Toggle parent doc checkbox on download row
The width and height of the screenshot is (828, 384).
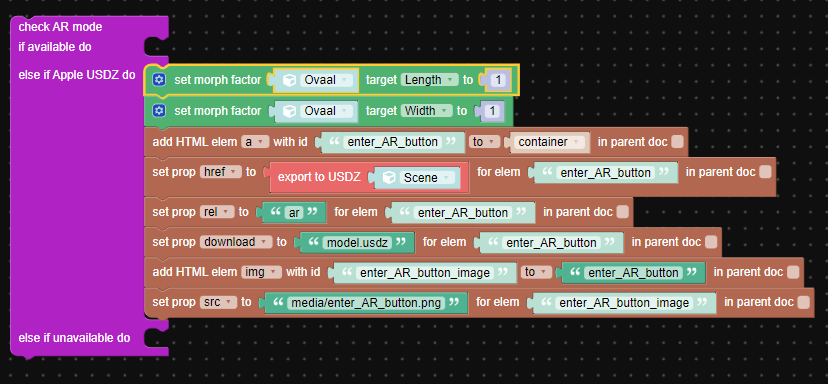(x=711, y=242)
